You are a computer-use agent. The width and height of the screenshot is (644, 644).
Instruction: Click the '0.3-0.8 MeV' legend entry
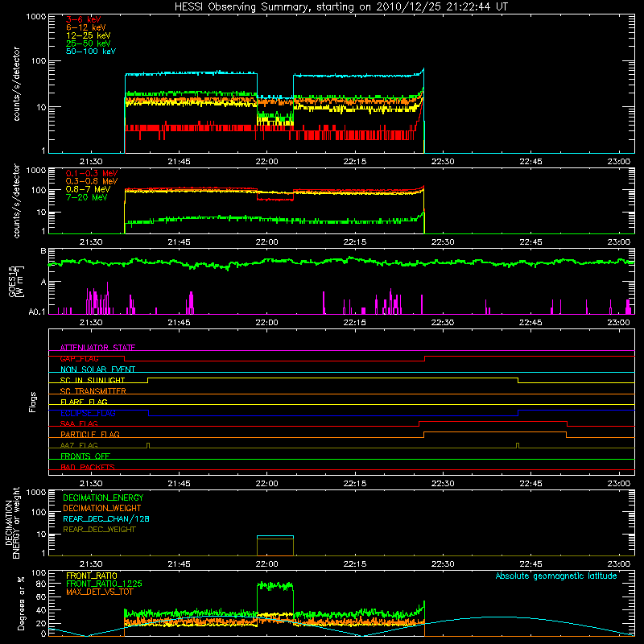click(92, 182)
